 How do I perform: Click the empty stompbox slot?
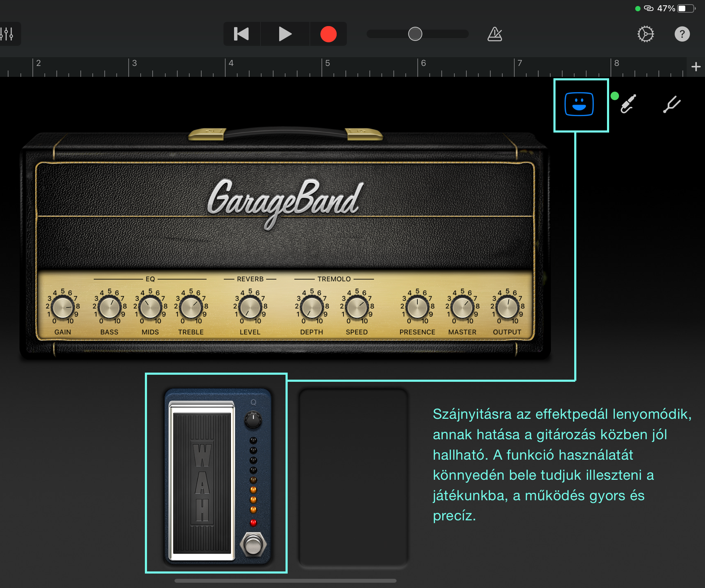point(353,478)
